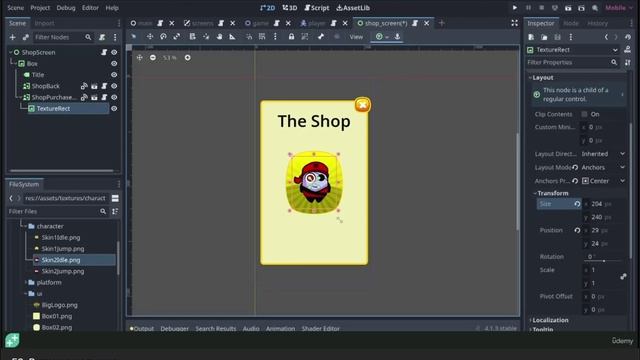Viewport: 640px width, 360px height.
Task: Open the Debug menu
Action: [x=66, y=8]
